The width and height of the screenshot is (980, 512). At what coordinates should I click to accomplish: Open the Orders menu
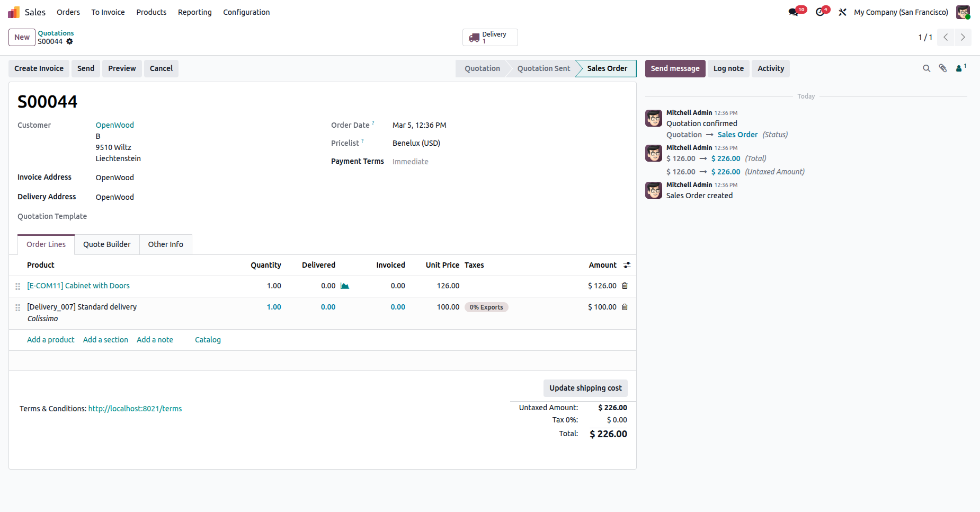point(68,12)
